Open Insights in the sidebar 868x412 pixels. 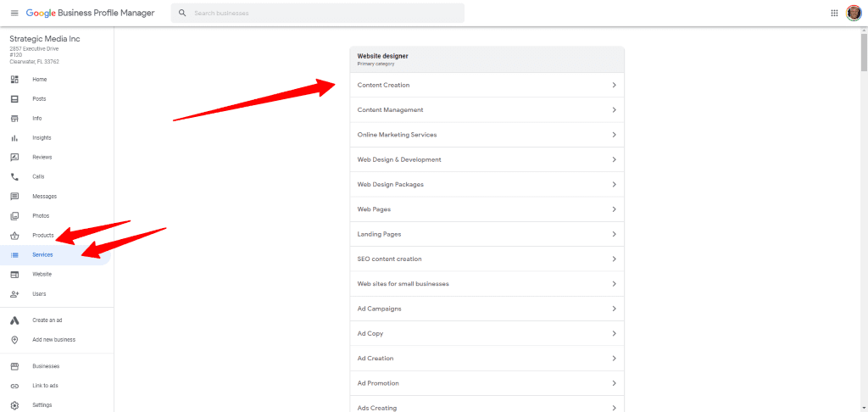42,138
